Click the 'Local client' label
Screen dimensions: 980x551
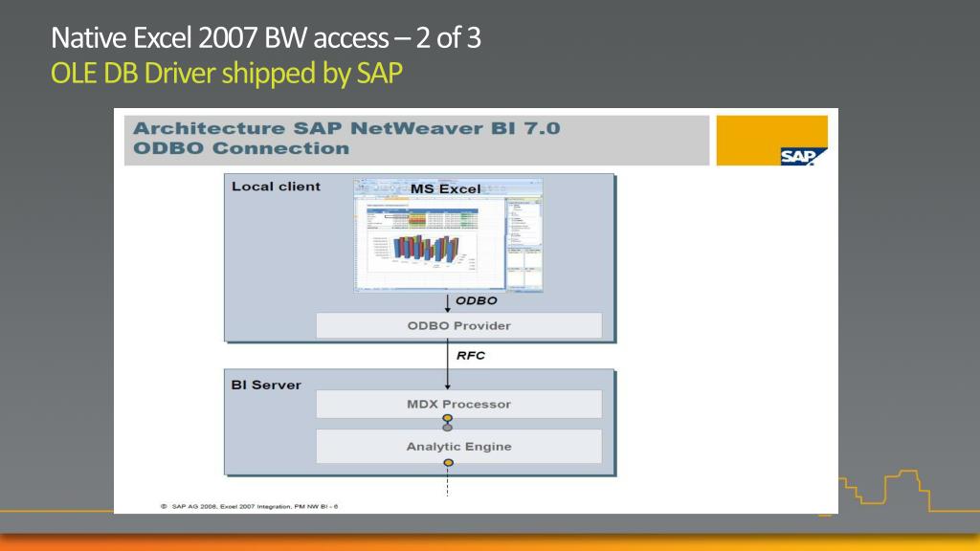[x=276, y=187]
